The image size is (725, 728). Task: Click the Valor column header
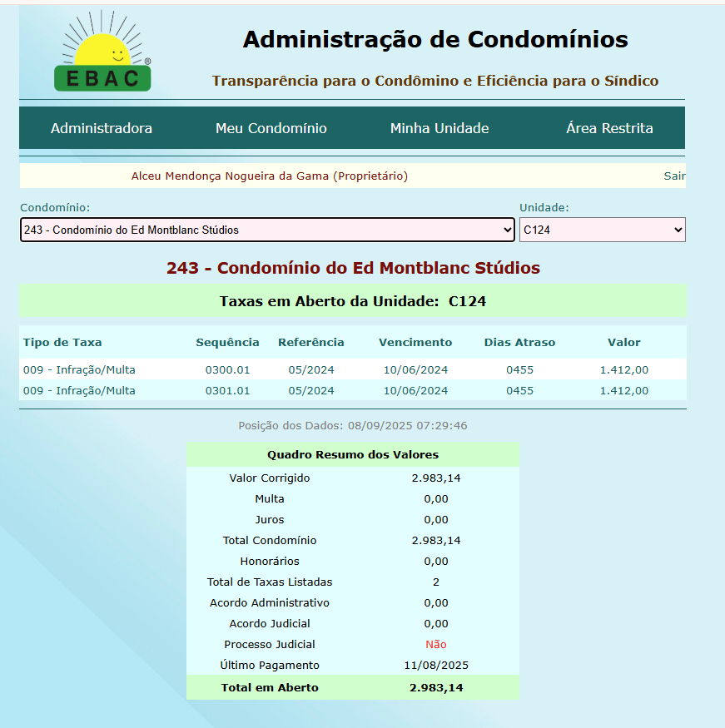(x=623, y=342)
